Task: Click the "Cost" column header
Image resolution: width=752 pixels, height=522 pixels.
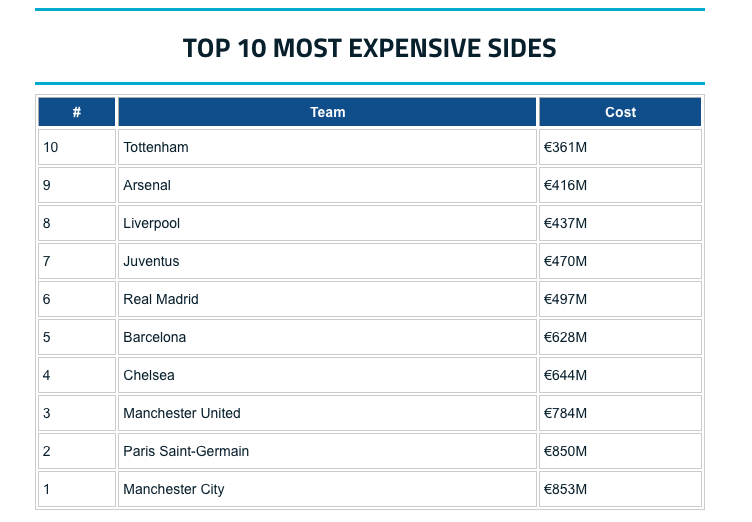Action: (620, 112)
